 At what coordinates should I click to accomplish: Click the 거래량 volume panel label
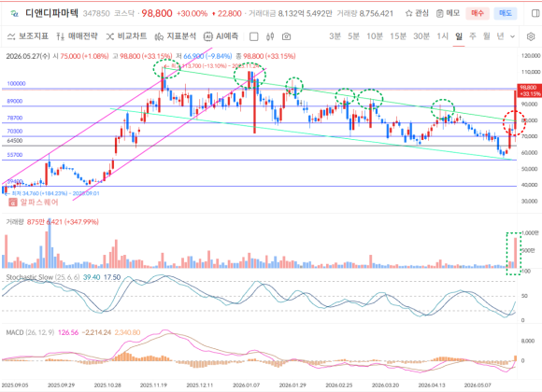coord(15,222)
